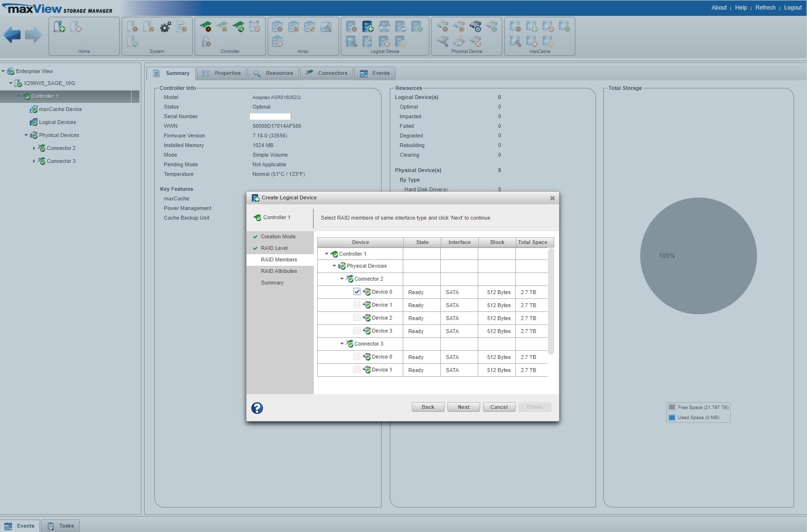Go to RAID Attributes wizard step
807x532 pixels.
pyautogui.click(x=279, y=271)
